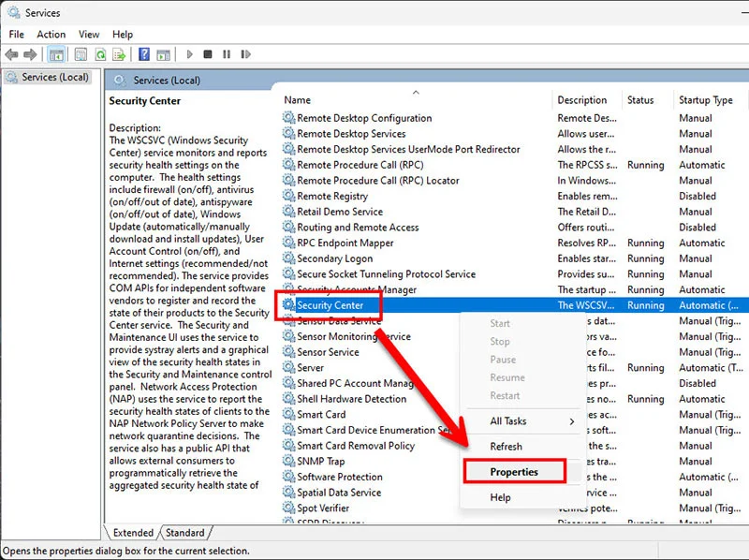The height and width of the screenshot is (560, 749).
Task: Open the Help toolbar icon
Action: 144,54
